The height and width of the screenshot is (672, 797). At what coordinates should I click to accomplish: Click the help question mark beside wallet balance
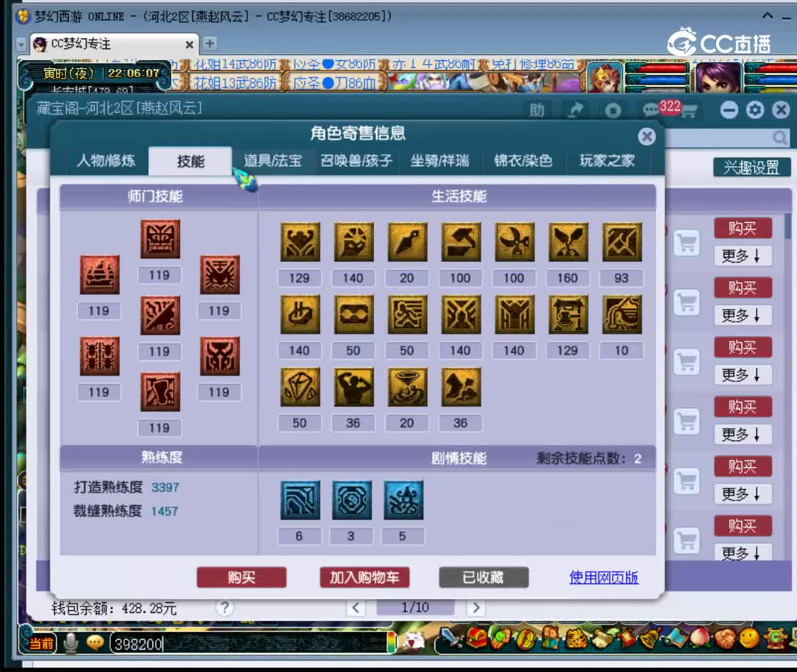click(225, 607)
